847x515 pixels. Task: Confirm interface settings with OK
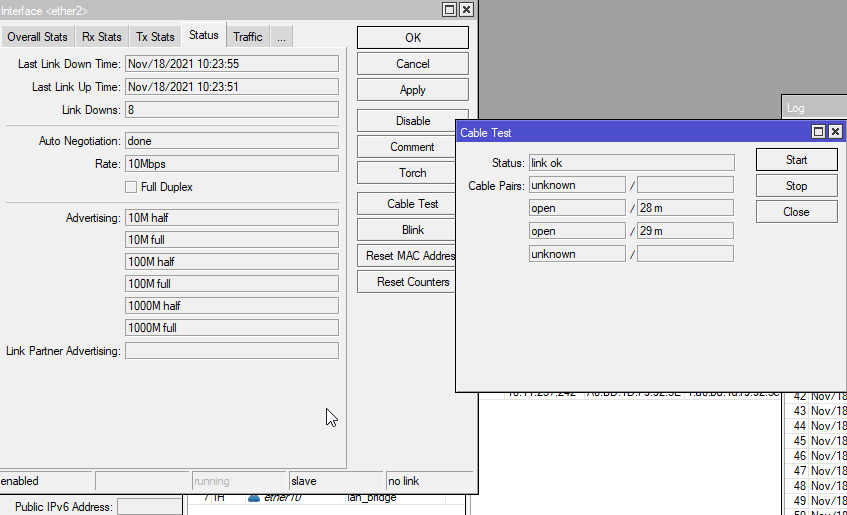[x=413, y=38]
